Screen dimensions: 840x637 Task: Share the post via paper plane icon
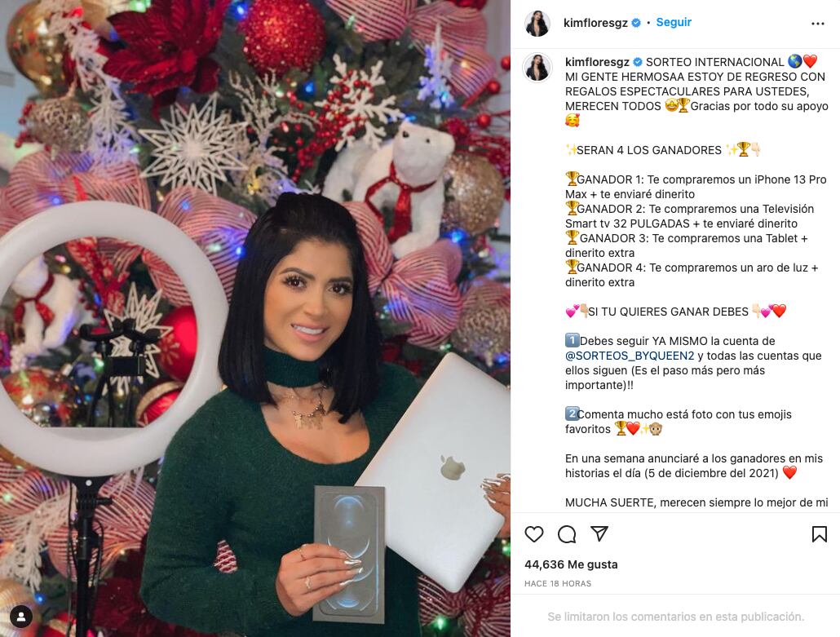click(x=599, y=533)
